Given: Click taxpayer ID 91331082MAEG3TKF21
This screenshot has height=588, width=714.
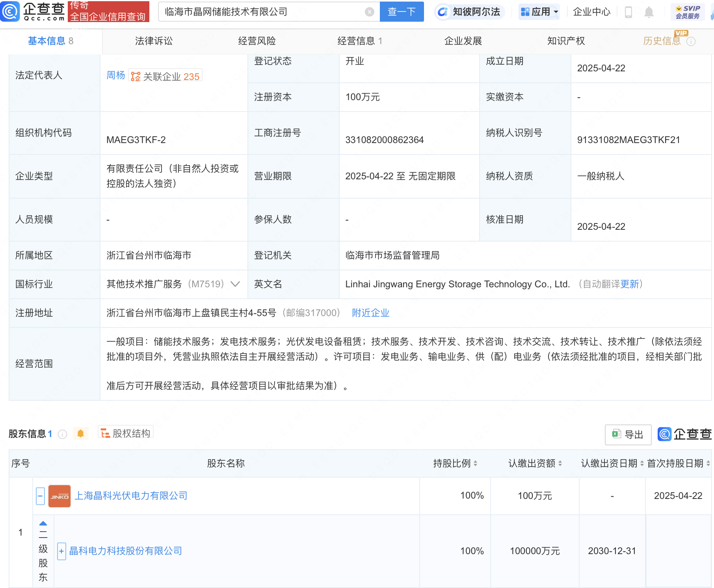Looking at the screenshot, I should [x=628, y=140].
